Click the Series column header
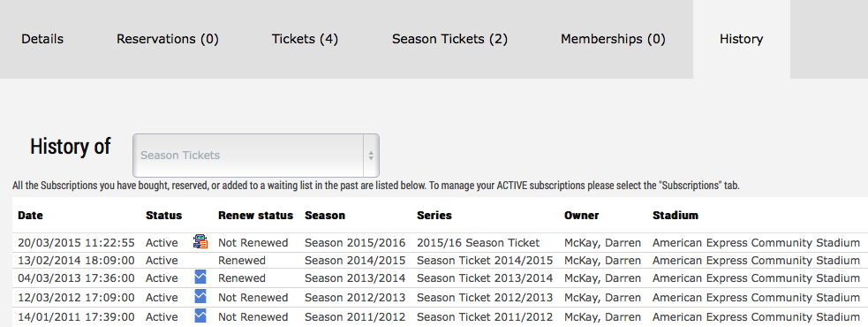The height and width of the screenshot is (327, 868). point(434,216)
